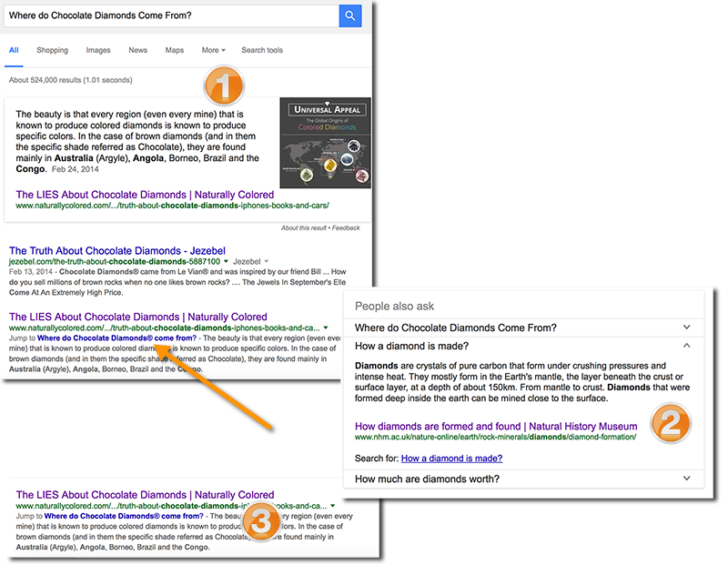Click the blue search magnifier button
Image resolution: width=728 pixels, height=575 pixels.
click(350, 15)
